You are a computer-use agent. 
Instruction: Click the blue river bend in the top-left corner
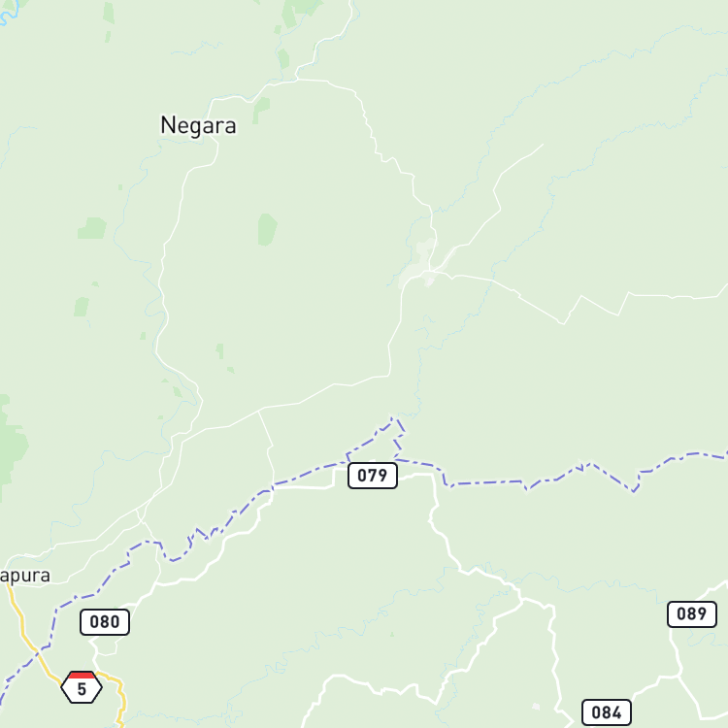pos(9,13)
